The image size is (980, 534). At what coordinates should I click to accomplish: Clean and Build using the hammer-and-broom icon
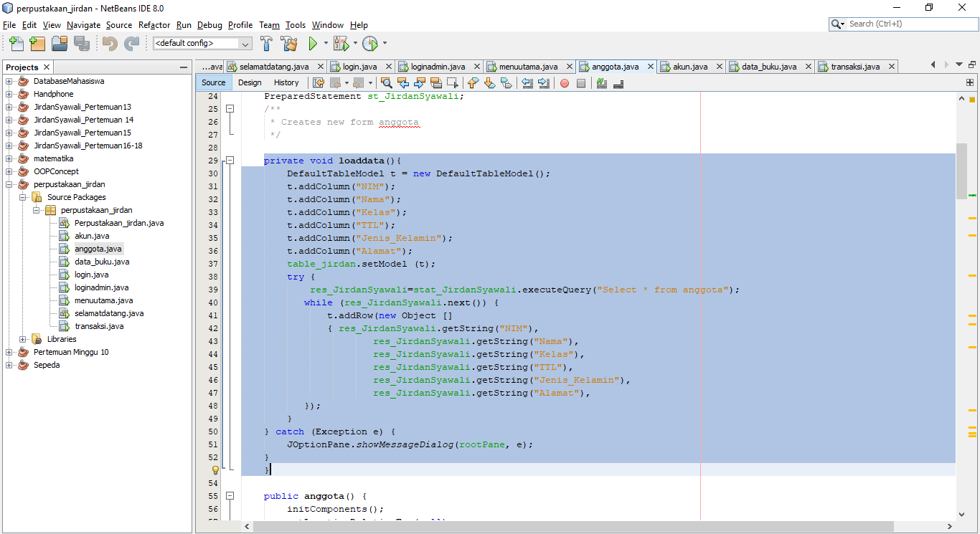click(x=289, y=44)
